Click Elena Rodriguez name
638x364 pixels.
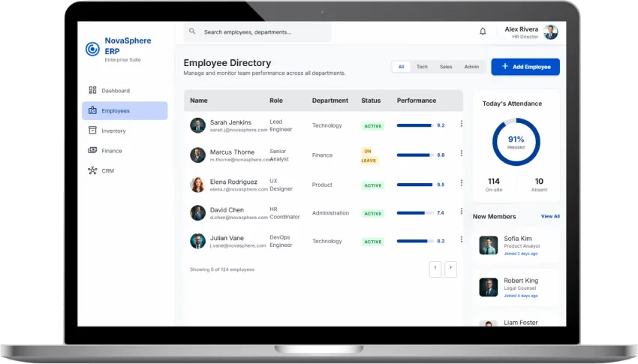[x=233, y=182]
